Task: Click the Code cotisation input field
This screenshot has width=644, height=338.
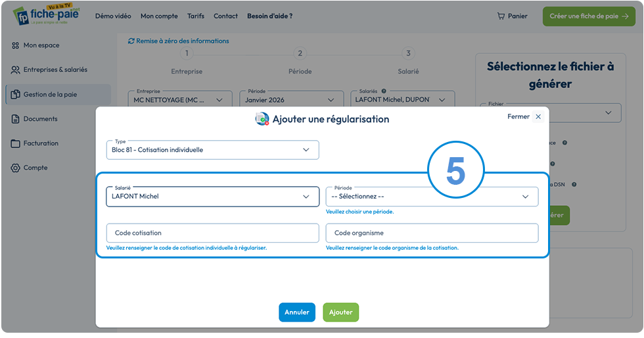Action: [x=212, y=233]
